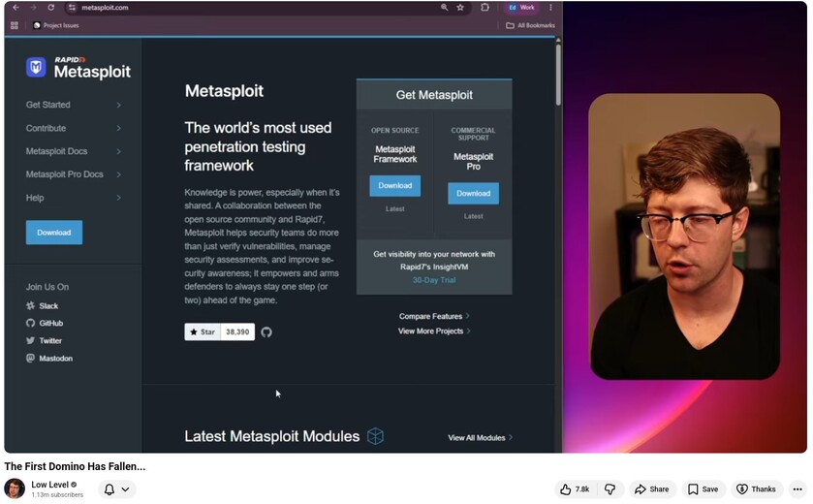Click the GitHub octocat icon beside star count
The width and height of the screenshot is (813, 504).
coord(266,332)
